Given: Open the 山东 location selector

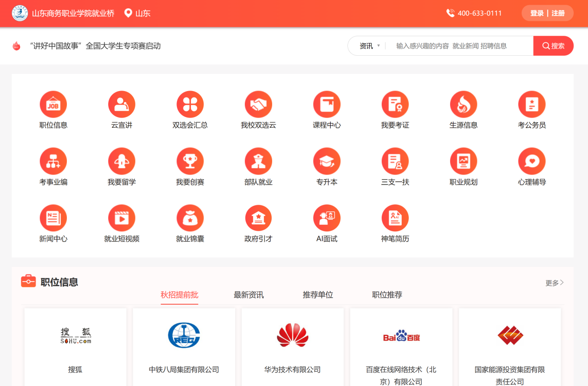Looking at the screenshot, I should pos(138,13).
